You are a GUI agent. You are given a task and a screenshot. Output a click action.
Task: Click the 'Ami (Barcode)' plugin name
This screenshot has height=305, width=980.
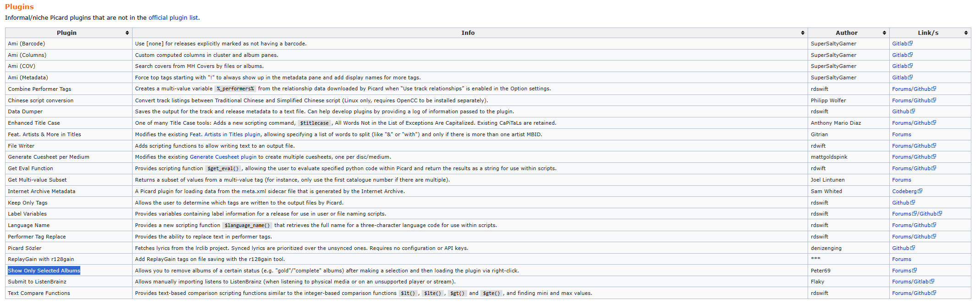(27, 44)
